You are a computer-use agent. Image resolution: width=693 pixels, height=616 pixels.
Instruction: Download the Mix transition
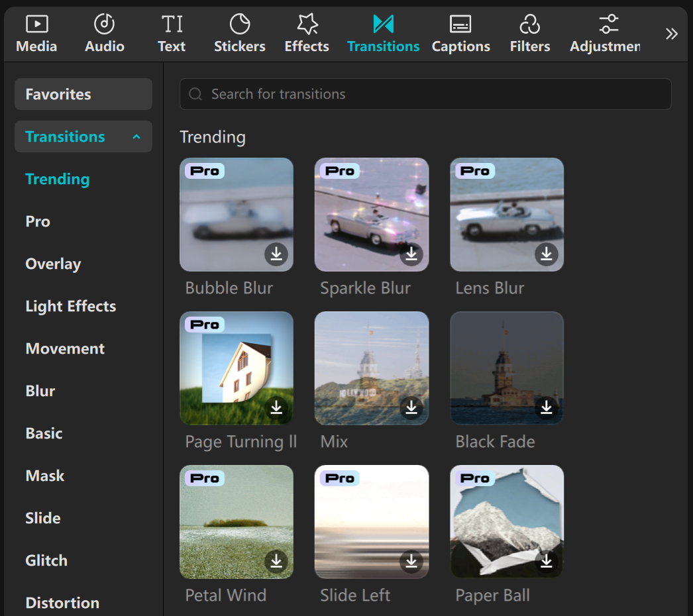(411, 407)
